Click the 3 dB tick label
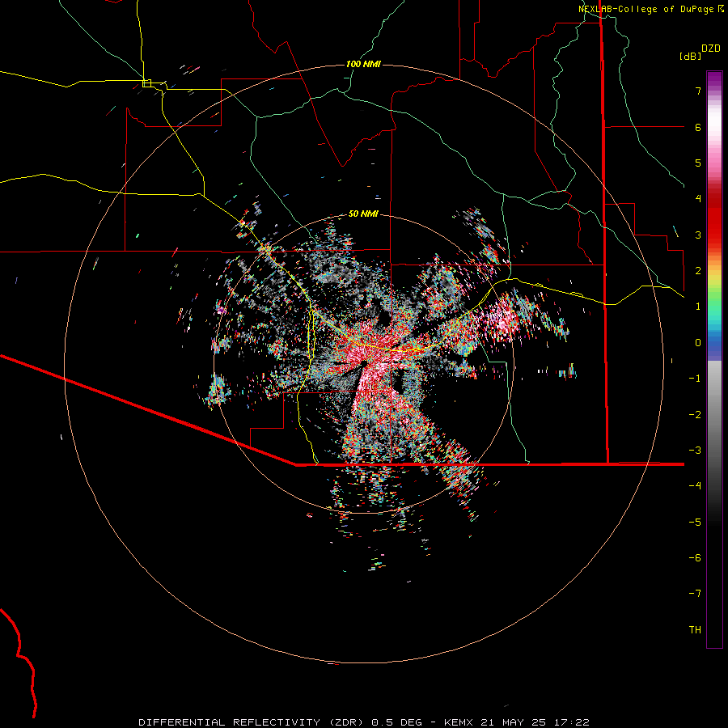This screenshot has height=728, width=728. click(x=698, y=235)
